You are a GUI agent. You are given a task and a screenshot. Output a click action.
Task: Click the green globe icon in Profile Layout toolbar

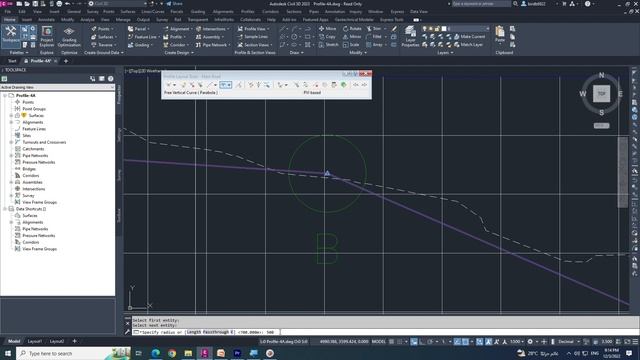pos(343,85)
